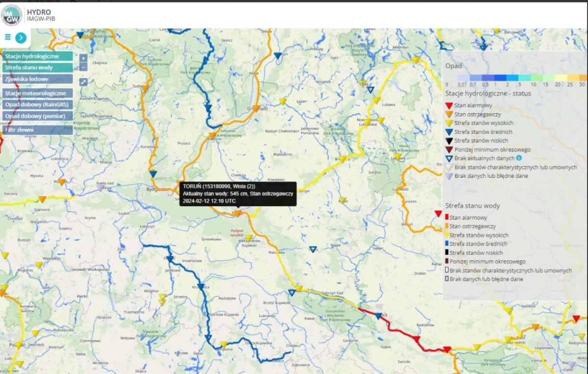
Task: Select the outlined blue marker near Lipno
Action: [x=313, y=249]
